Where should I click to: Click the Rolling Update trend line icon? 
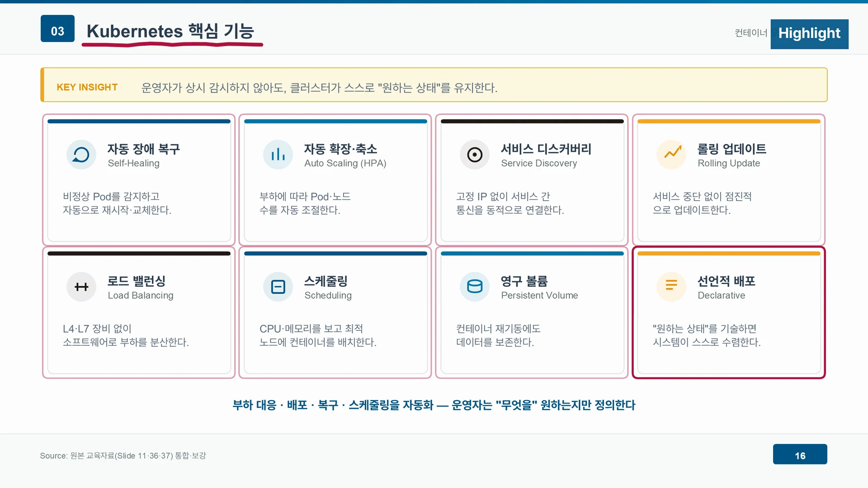[671, 155]
